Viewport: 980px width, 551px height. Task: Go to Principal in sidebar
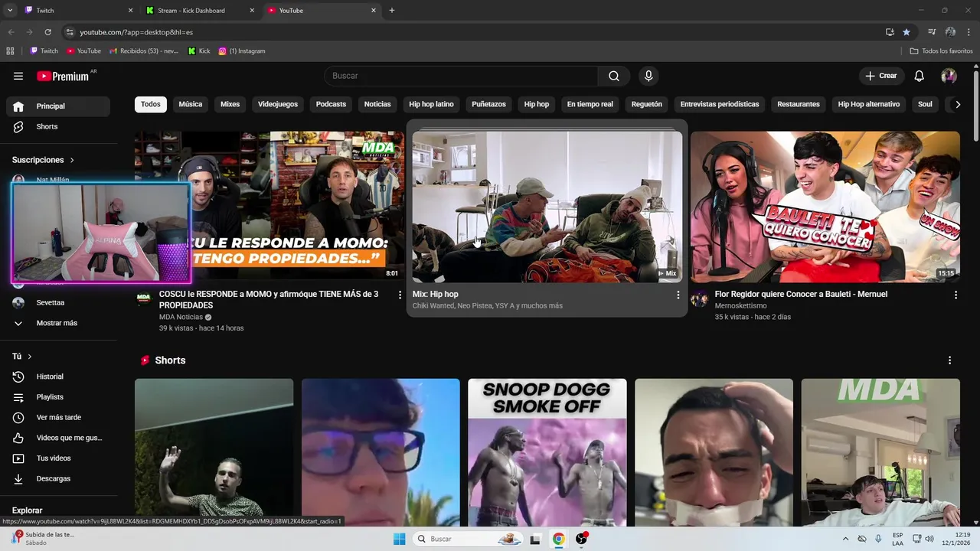[58, 106]
